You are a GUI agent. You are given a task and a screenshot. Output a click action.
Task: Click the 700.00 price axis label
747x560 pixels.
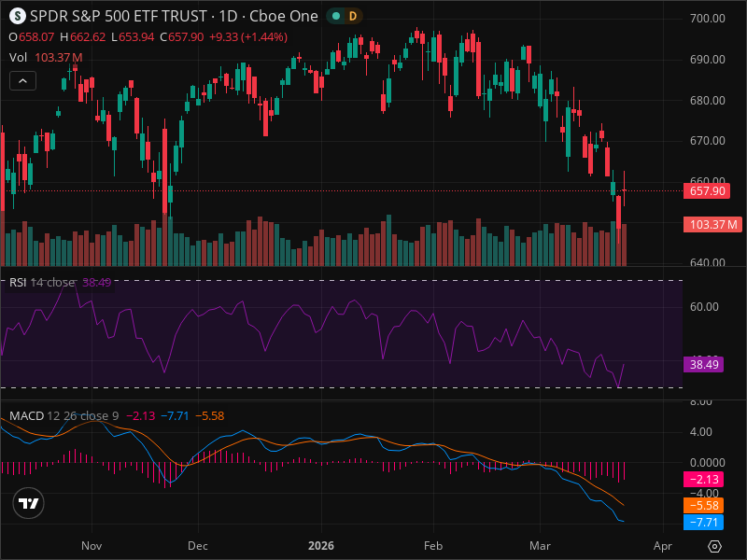click(708, 19)
